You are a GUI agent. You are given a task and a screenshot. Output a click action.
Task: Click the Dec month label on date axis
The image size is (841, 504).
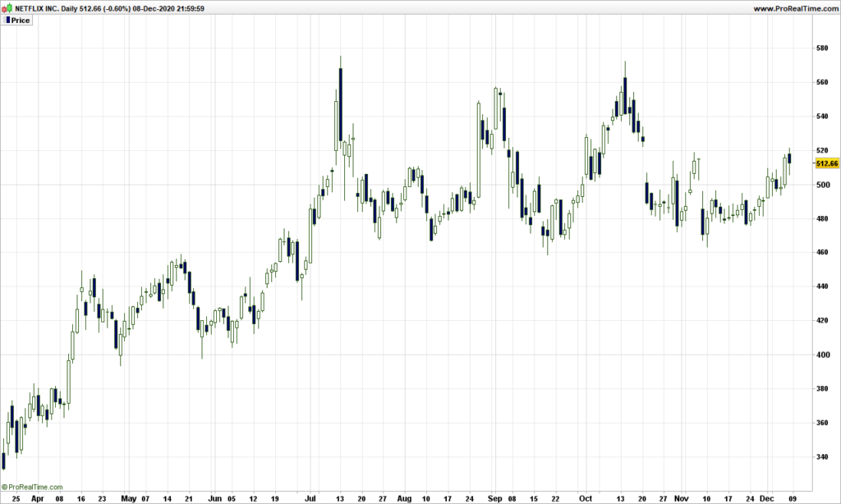click(x=767, y=498)
